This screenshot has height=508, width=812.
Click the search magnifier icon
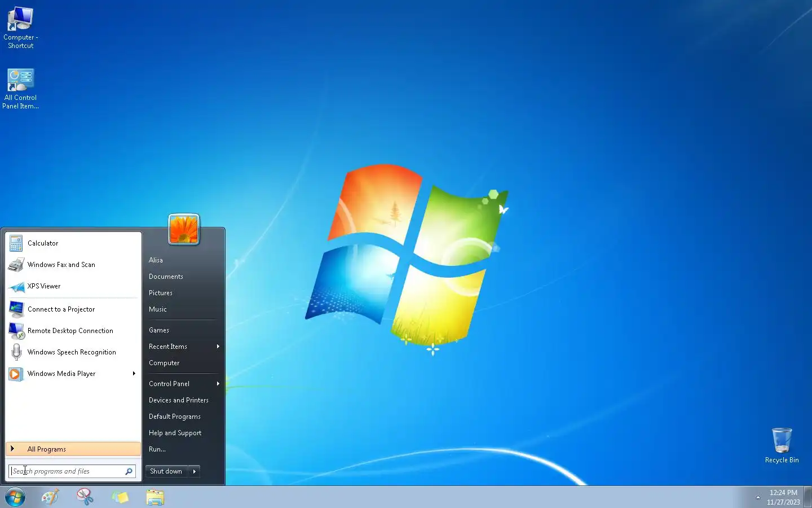click(129, 471)
